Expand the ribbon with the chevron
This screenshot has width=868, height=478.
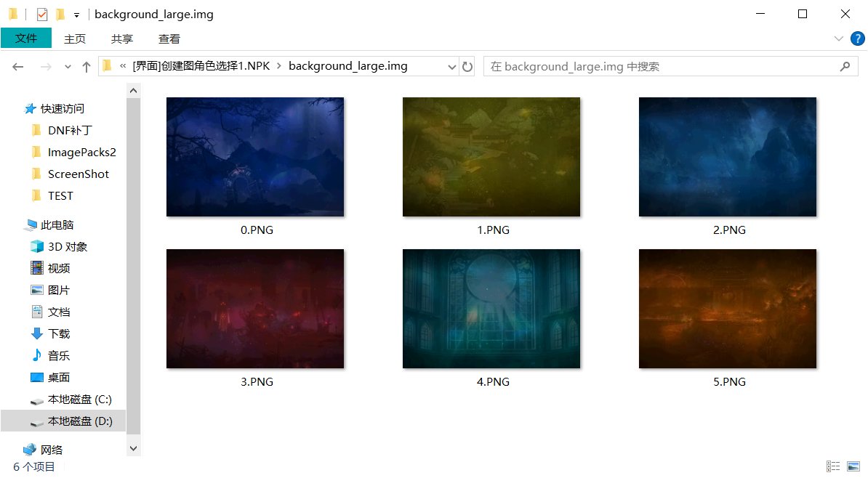tap(839, 39)
